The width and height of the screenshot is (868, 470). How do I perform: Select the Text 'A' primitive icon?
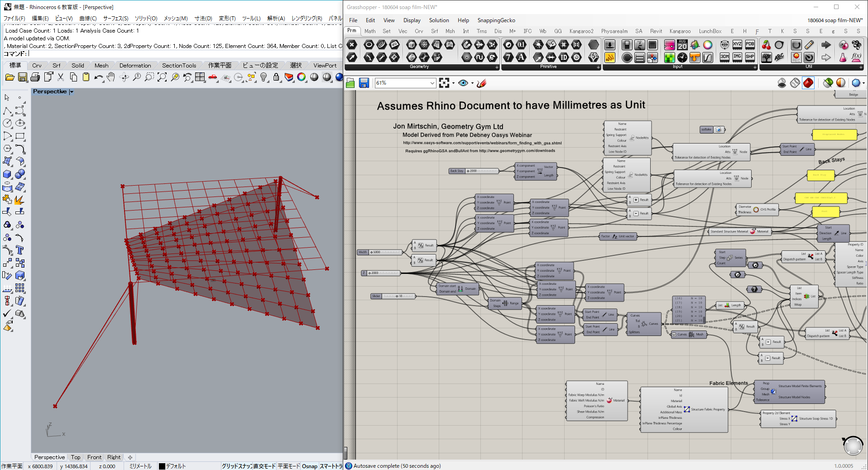[x=521, y=57]
